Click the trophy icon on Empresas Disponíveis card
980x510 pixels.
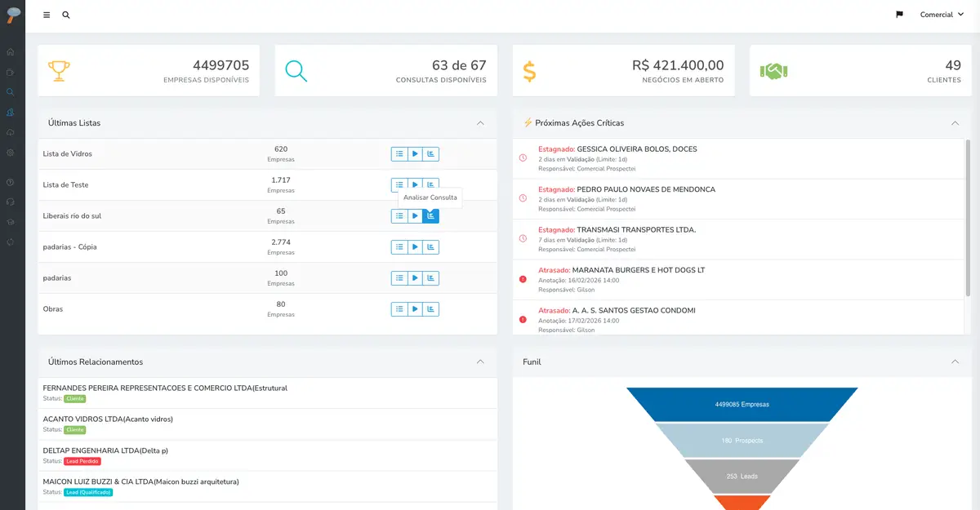[59, 71]
